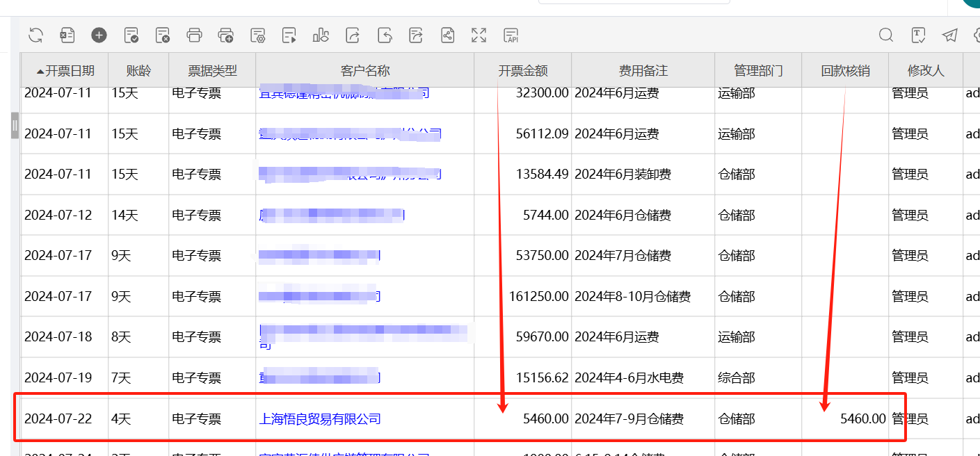Image resolution: width=980 pixels, height=456 pixels.
Task: Click 运输部 in the 2024-07-18 row
Action: pos(736,337)
